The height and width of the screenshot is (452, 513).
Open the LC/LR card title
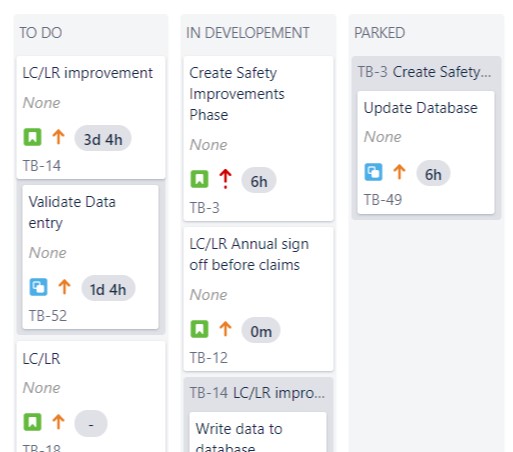(x=41, y=359)
